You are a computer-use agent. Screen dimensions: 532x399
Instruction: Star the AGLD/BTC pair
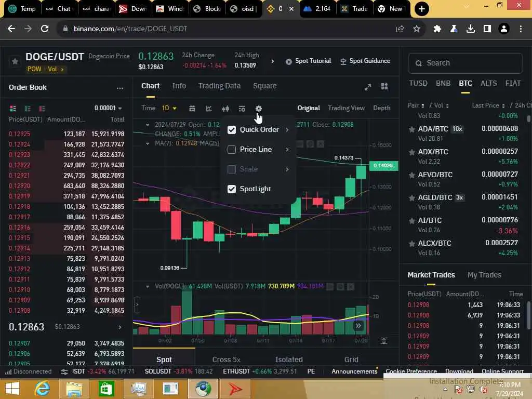click(x=412, y=198)
